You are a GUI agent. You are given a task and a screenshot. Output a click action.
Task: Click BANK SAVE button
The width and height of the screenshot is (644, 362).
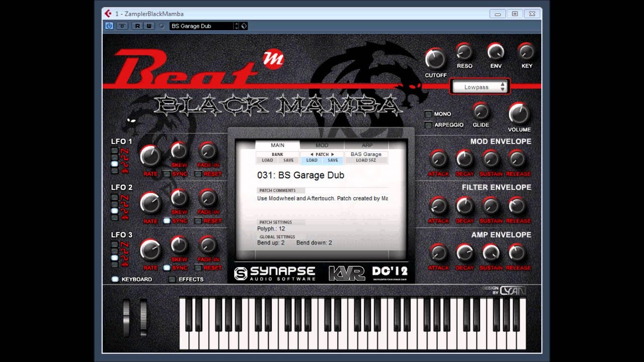coord(288,160)
